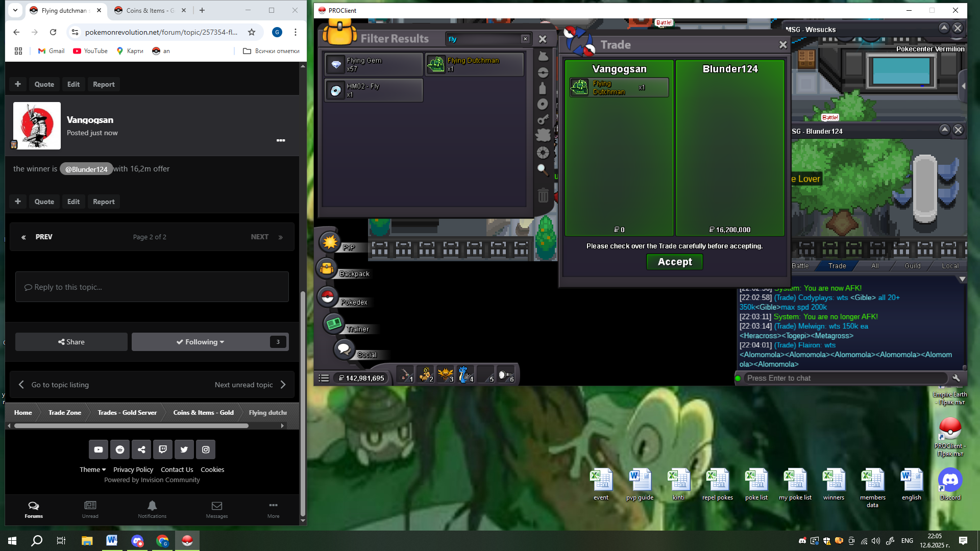
Task: Open the Trainer card icon
Action: (333, 323)
